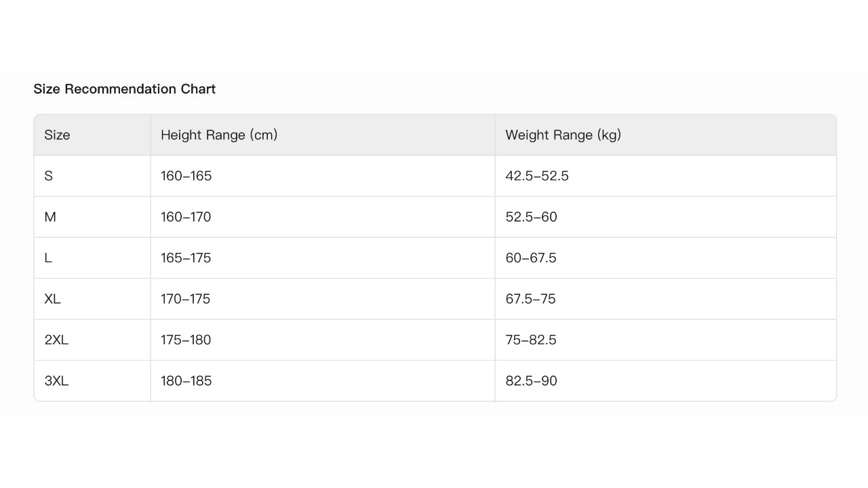Click the 42.5–52.5 weight cell
The height and width of the screenshot is (488, 868).
(x=536, y=176)
